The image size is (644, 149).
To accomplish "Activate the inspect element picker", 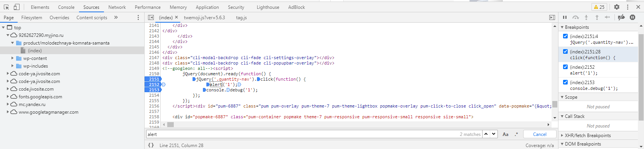I will (x=6, y=7).
